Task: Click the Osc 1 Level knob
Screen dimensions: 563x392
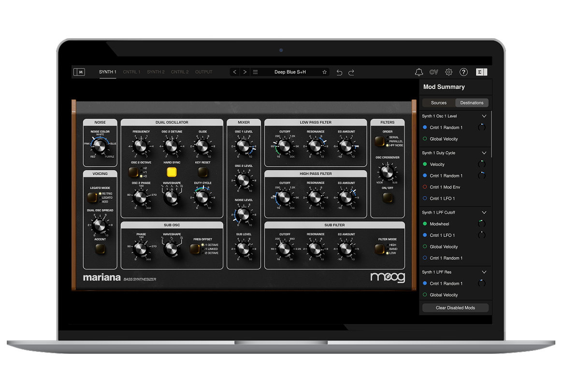Action: click(244, 146)
